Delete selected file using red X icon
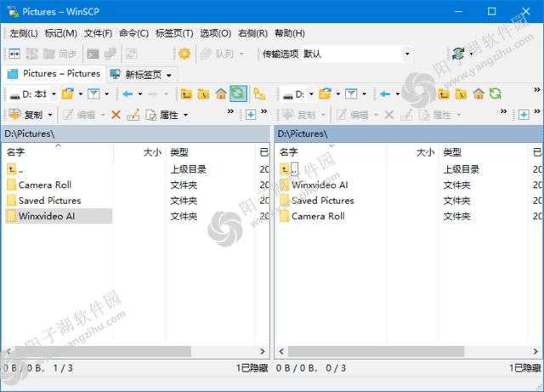 pos(116,115)
